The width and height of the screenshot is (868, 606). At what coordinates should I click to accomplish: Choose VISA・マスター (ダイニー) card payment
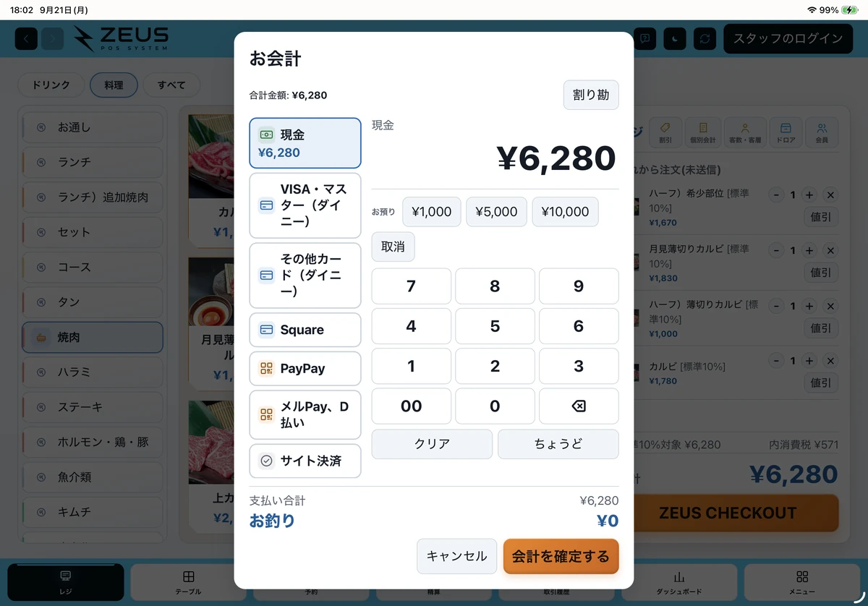pyautogui.click(x=305, y=205)
